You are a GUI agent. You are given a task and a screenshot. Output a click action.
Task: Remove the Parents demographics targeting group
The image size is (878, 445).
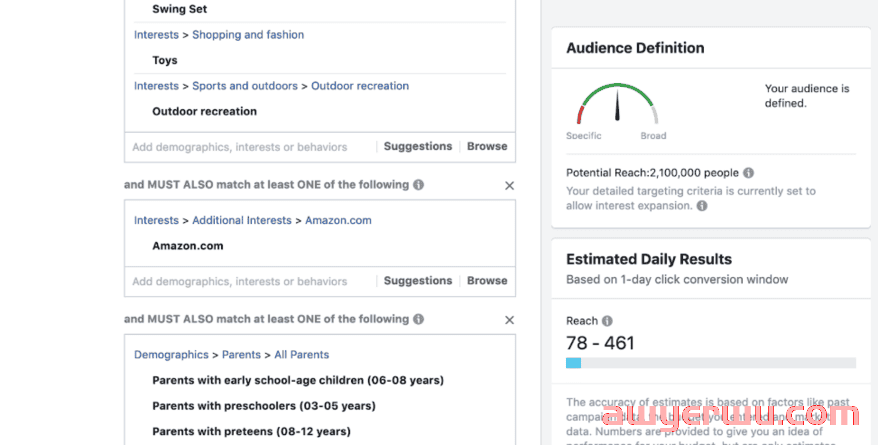click(x=509, y=320)
